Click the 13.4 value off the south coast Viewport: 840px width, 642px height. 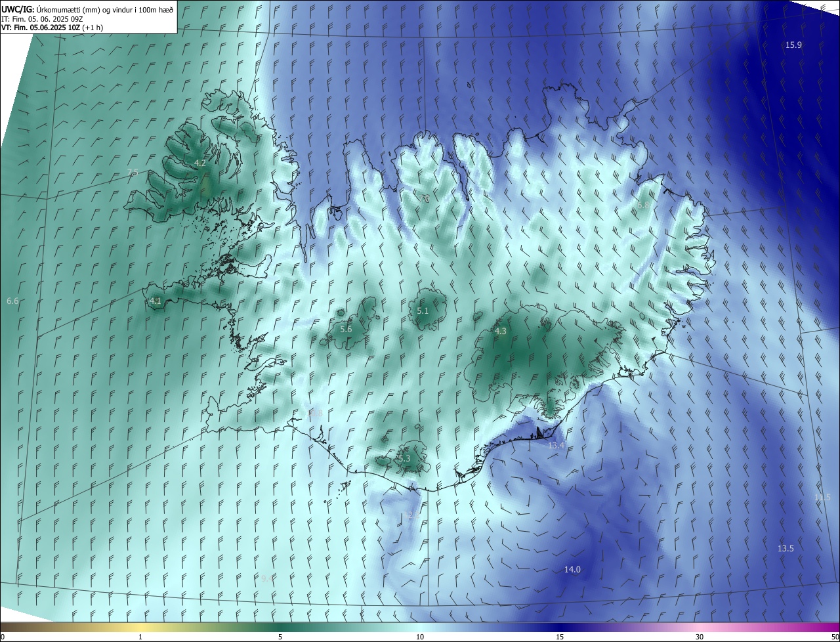(x=556, y=445)
